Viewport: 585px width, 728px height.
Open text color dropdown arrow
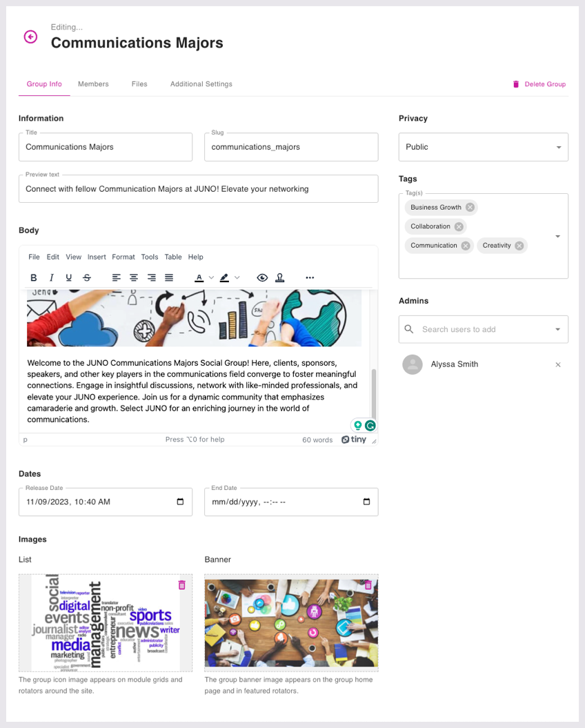[211, 277]
